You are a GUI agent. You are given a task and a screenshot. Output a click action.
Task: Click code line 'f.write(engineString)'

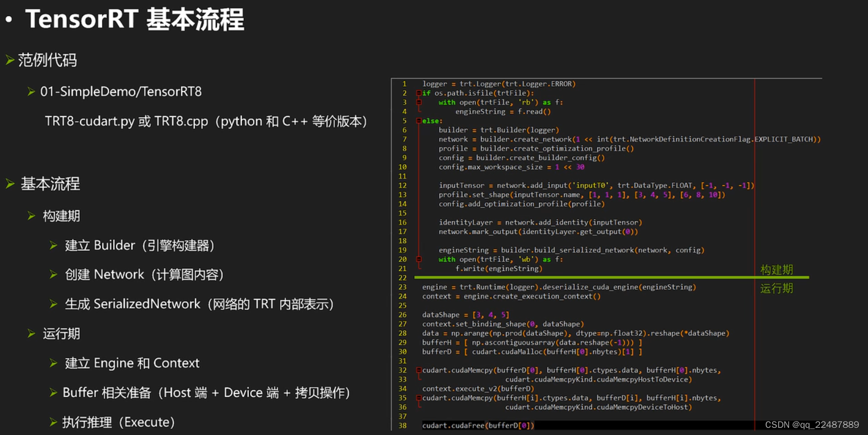click(x=499, y=269)
